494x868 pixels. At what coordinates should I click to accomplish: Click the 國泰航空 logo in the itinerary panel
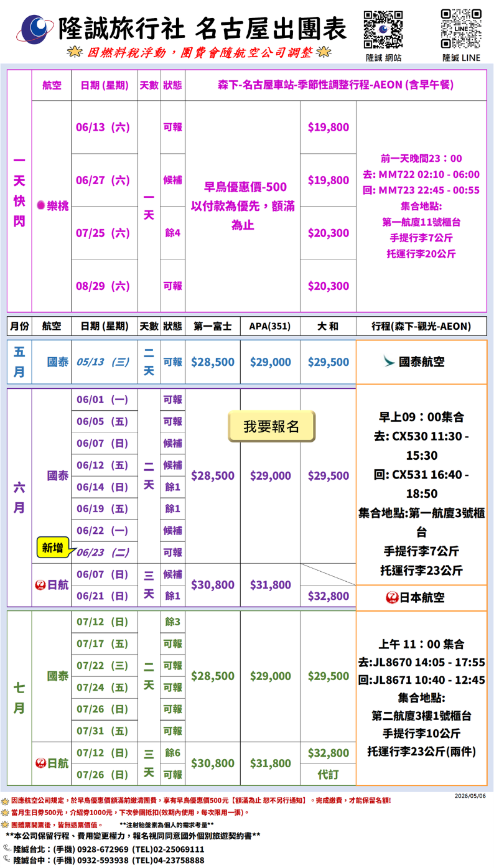(x=389, y=362)
